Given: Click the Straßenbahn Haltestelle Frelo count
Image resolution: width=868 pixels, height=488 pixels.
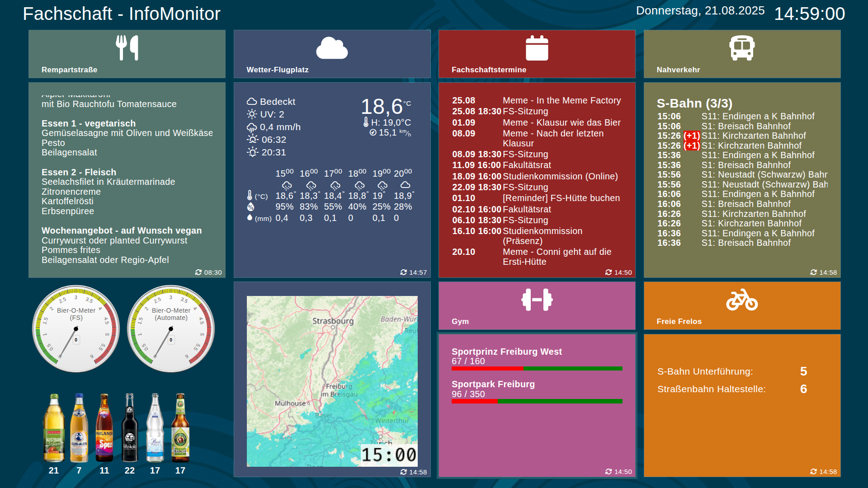Looking at the screenshot, I should click(803, 389).
